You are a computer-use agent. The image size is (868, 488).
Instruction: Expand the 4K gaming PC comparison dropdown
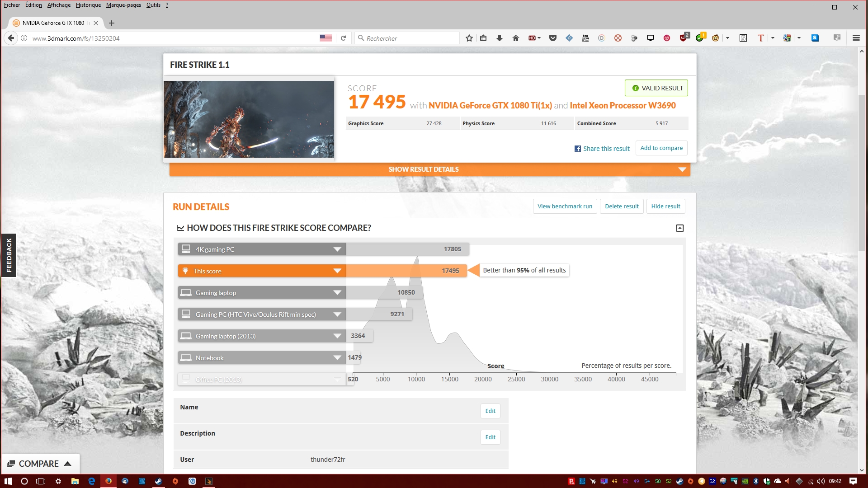tap(337, 249)
